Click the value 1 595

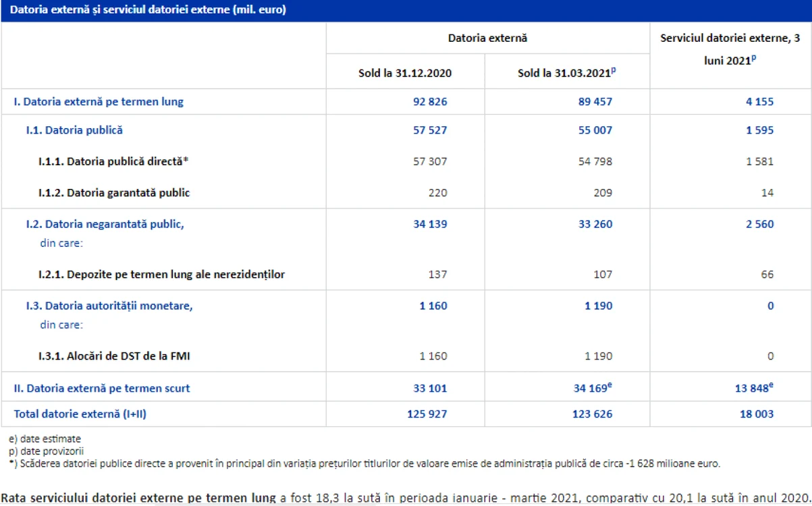[760, 130]
